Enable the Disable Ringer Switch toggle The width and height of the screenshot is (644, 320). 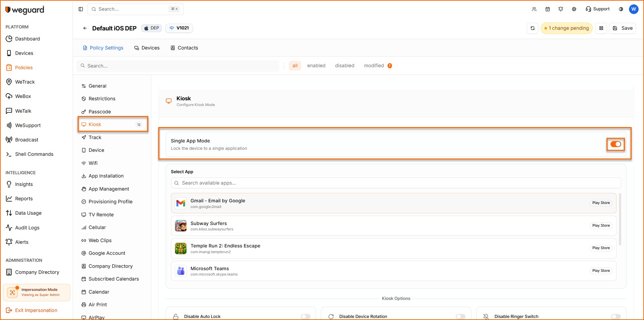(x=616, y=316)
